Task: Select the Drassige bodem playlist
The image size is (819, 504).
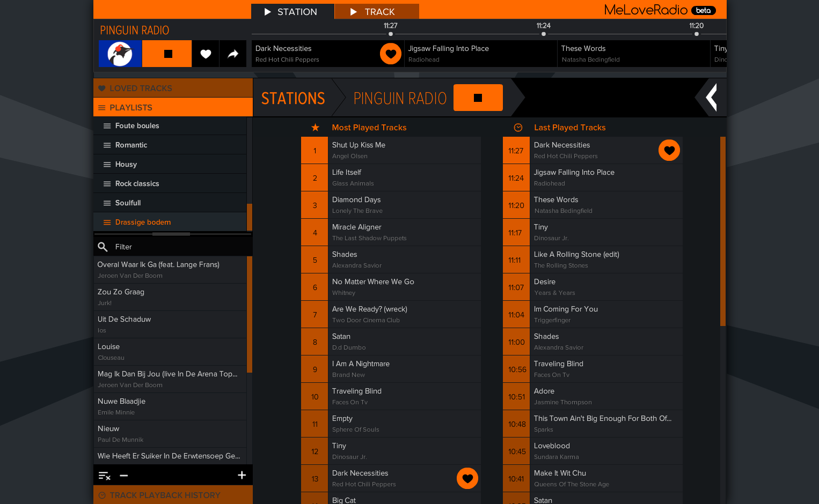Action: [x=170, y=222]
